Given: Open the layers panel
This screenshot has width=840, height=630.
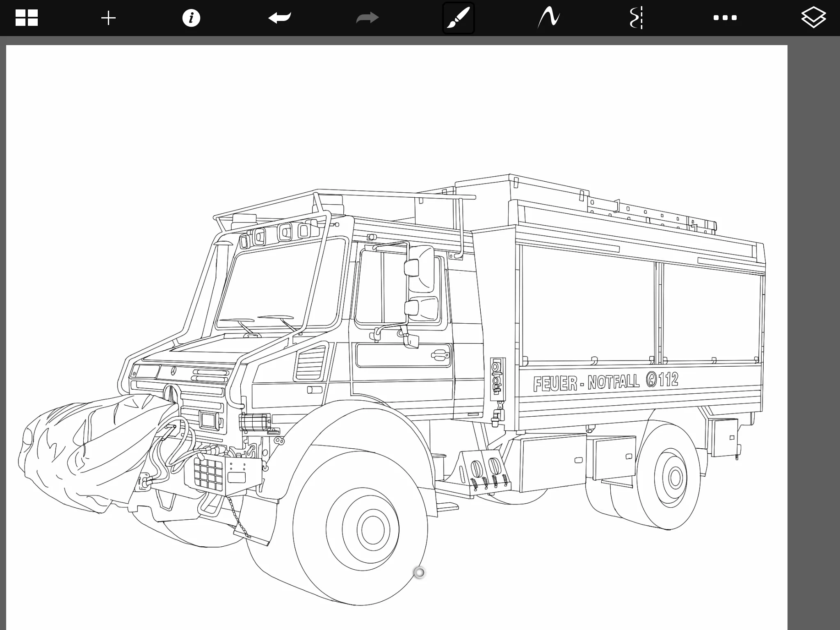Looking at the screenshot, I should (x=813, y=18).
